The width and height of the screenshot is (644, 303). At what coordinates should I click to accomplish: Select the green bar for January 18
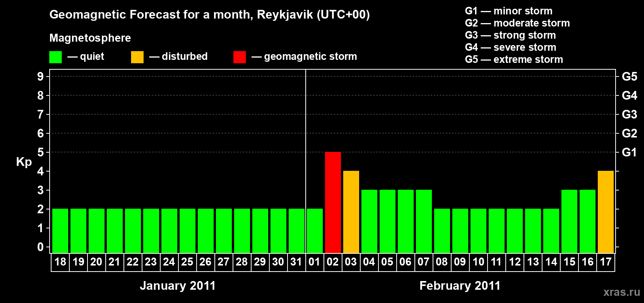click(60, 231)
